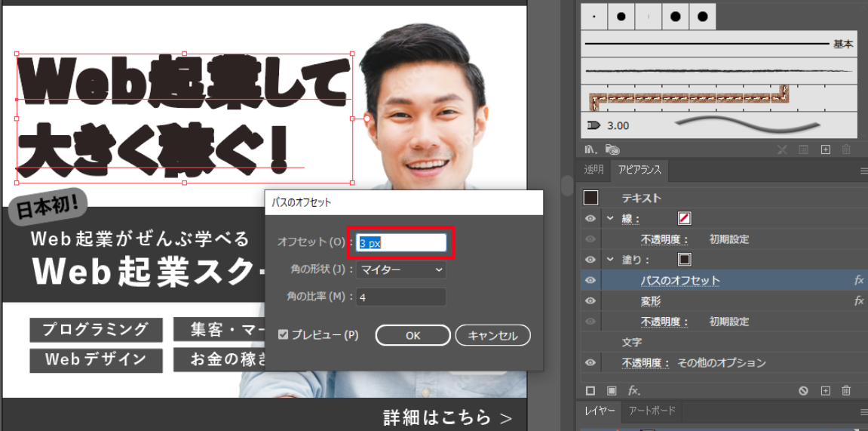
Task: Select the 基本 basic brush row
Action: coord(719,44)
